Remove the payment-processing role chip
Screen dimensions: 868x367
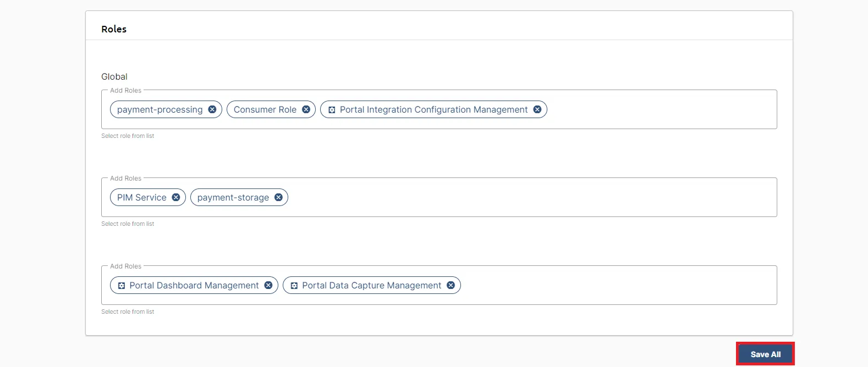[x=212, y=109]
